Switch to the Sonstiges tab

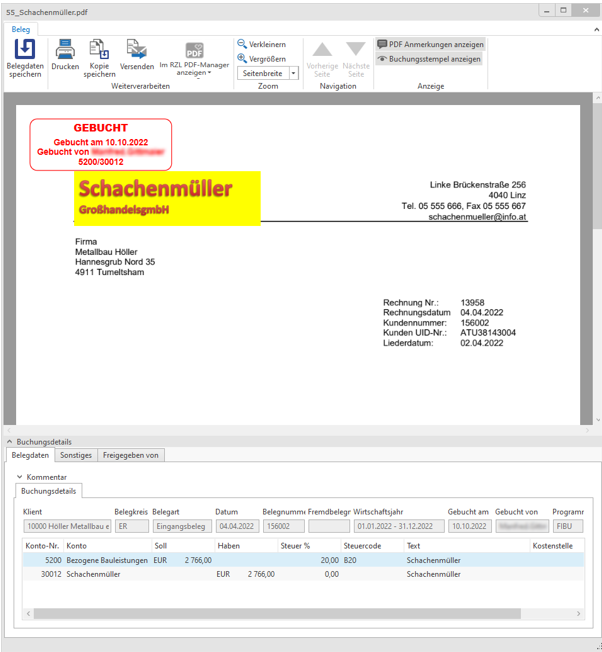coord(76,455)
